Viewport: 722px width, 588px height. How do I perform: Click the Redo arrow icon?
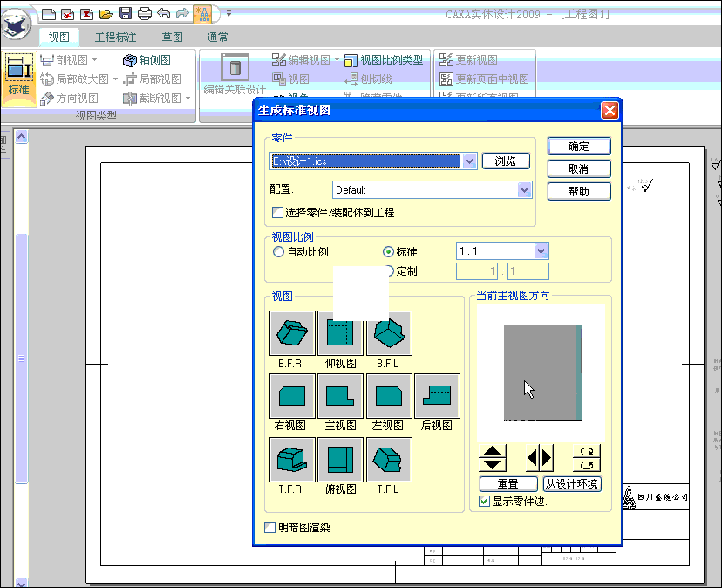tap(182, 13)
